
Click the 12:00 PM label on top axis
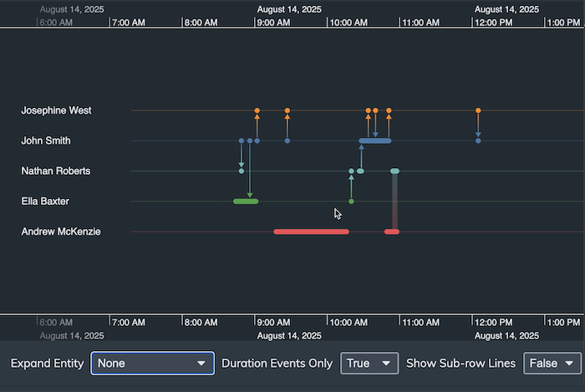tap(491, 22)
